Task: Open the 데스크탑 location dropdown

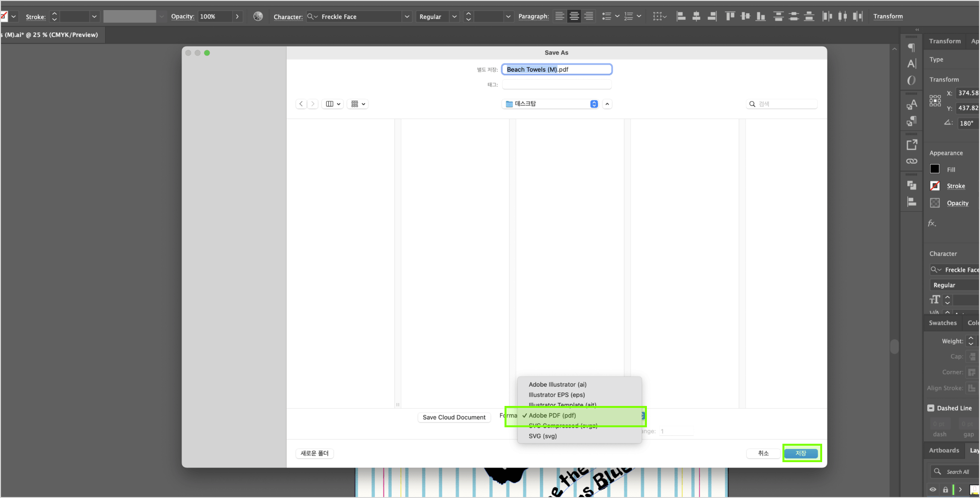Action: click(x=551, y=104)
